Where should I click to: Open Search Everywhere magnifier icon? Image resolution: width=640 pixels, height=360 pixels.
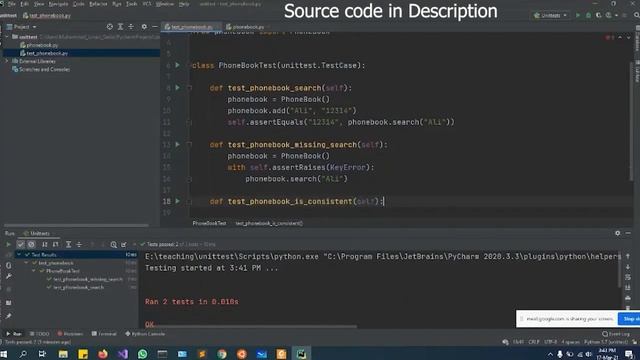tap(636, 15)
